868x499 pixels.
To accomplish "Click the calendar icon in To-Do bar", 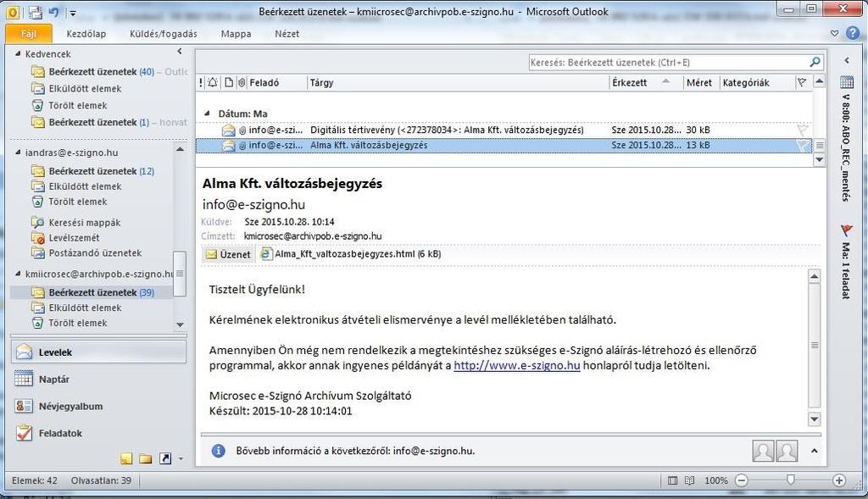I will [x=847, y=82].
